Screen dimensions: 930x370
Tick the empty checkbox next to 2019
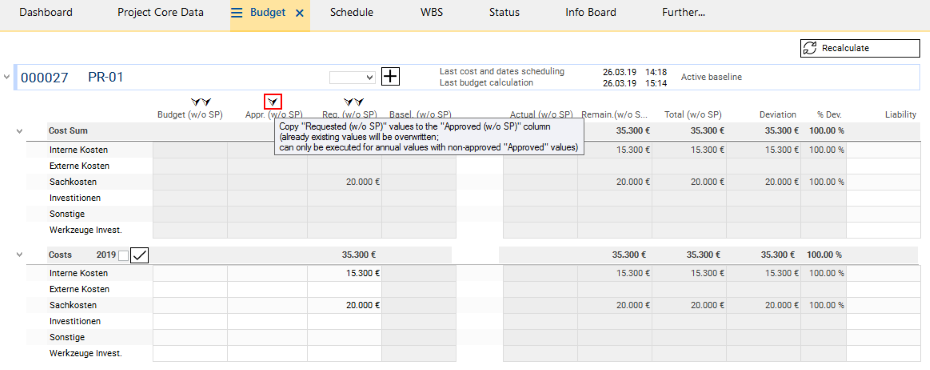[123, 256]
